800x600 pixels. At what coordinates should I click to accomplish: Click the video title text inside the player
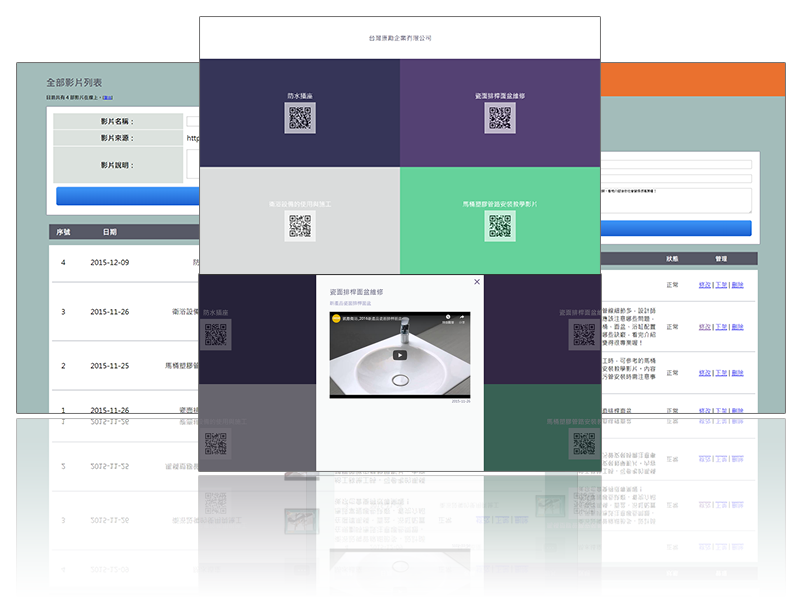point(372,318)
